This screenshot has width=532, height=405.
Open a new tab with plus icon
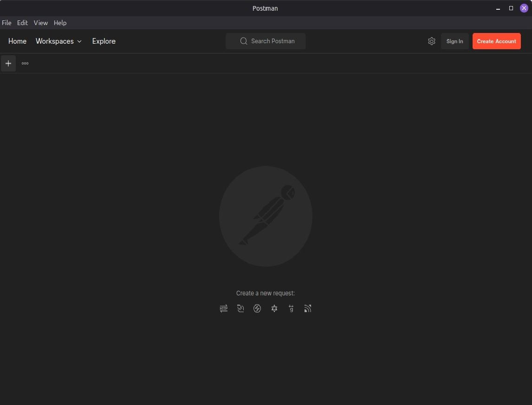[x=8, y=64]
